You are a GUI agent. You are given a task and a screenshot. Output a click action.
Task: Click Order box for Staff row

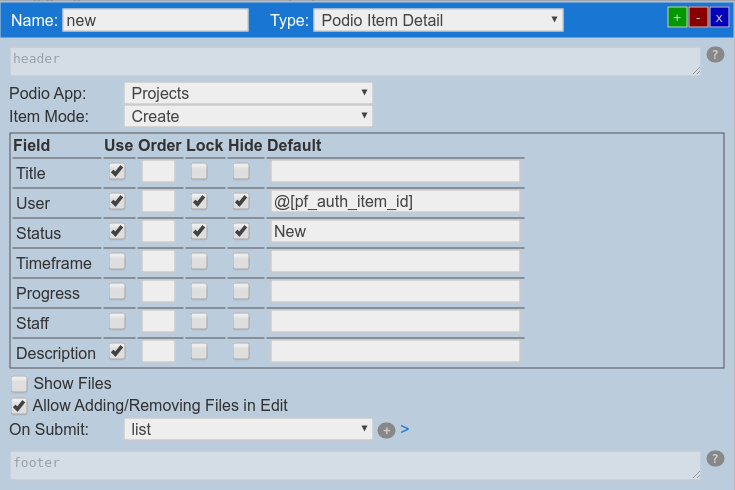(x=158, y=321)
